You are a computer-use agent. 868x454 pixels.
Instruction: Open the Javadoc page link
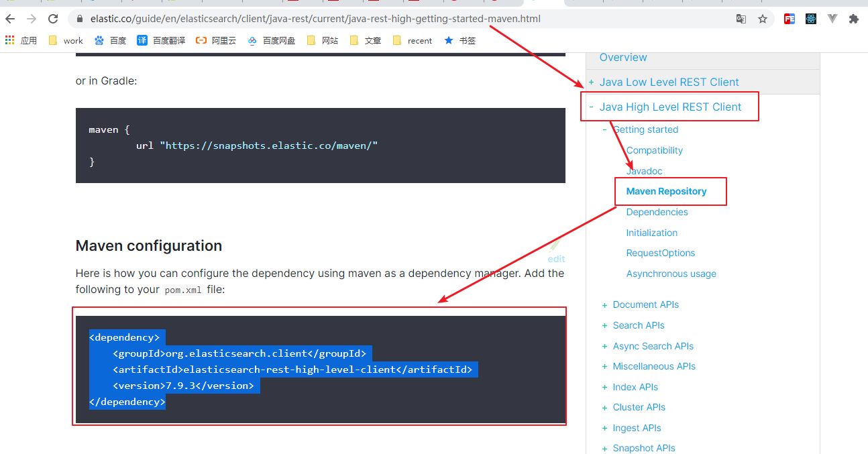[x=645, y=171]
